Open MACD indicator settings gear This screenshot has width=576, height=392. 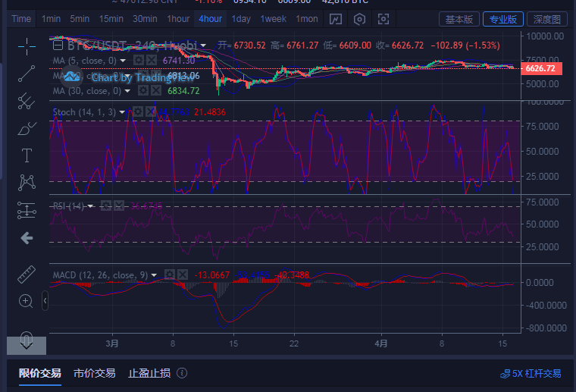[x=170, y=274]
